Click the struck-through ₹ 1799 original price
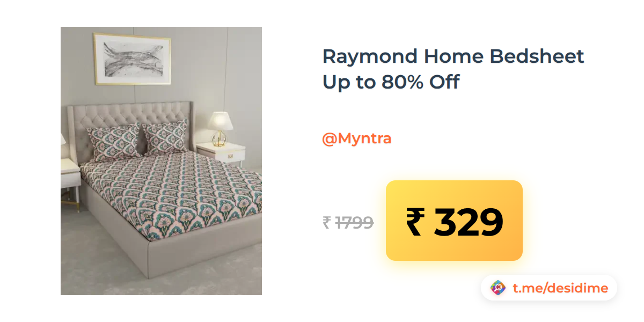The height and width of the screenshot is (322, 644). 348,222
